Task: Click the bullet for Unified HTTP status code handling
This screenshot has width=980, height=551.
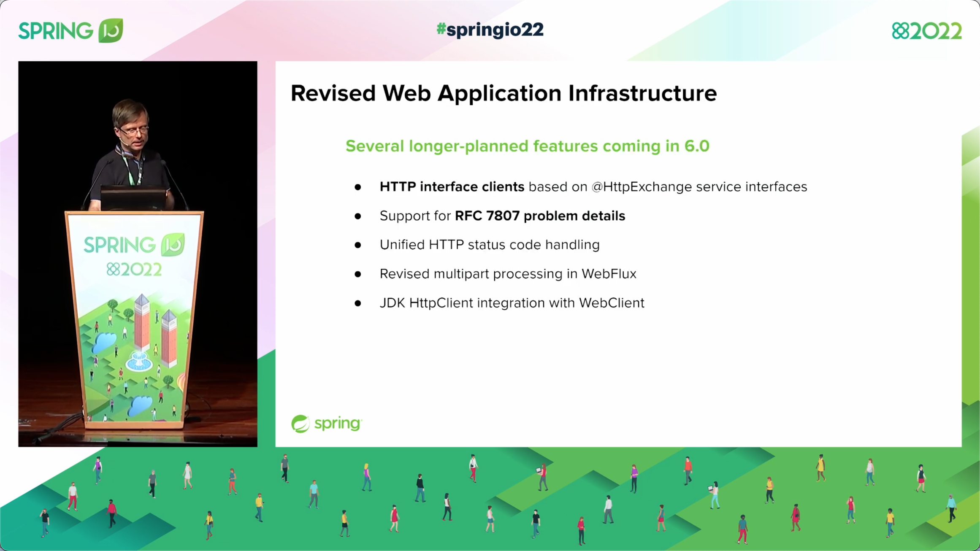Action: coord(358,245)
